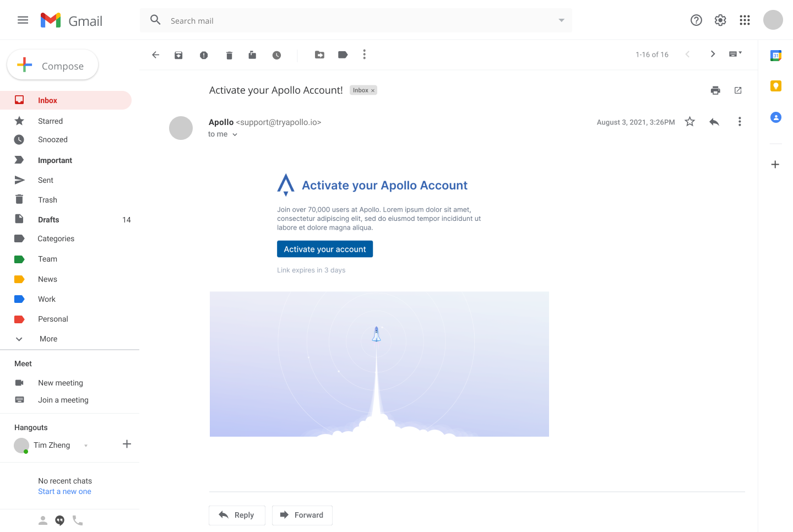Viewport: 793px width, 532px height.
Task: Go to the older email arrow
Action: point(713,54)
